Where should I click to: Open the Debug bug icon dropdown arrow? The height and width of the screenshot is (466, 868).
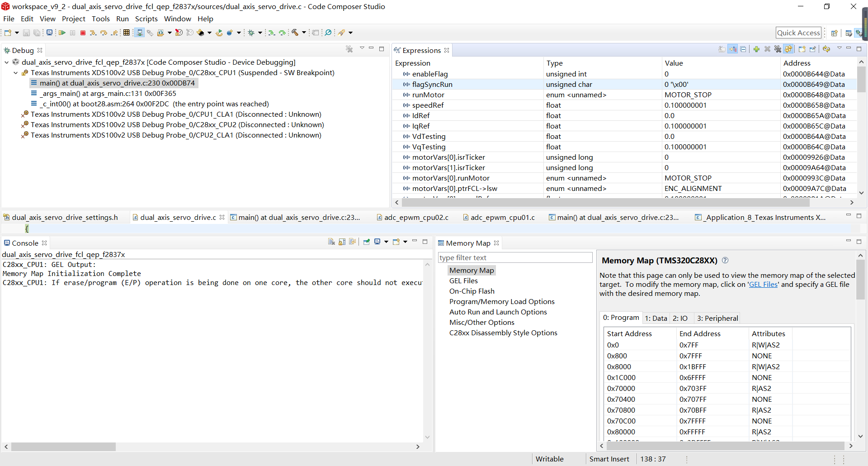click(260, 33)
